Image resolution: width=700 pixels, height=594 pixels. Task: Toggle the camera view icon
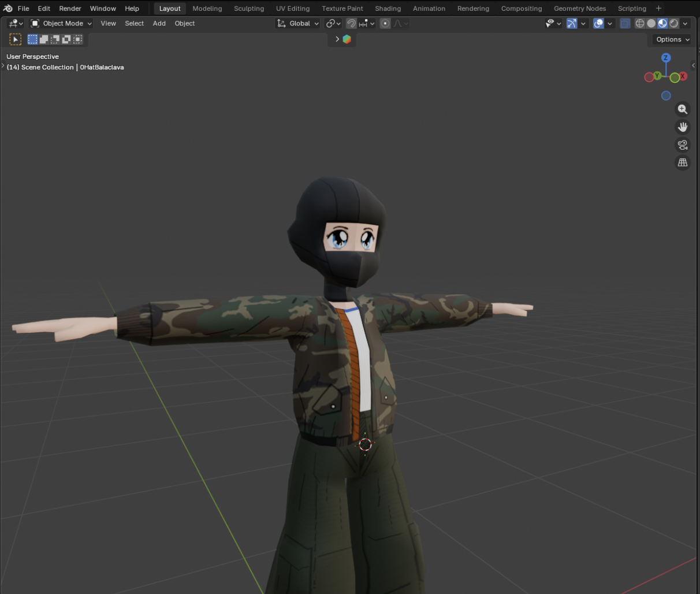[683, 144]
